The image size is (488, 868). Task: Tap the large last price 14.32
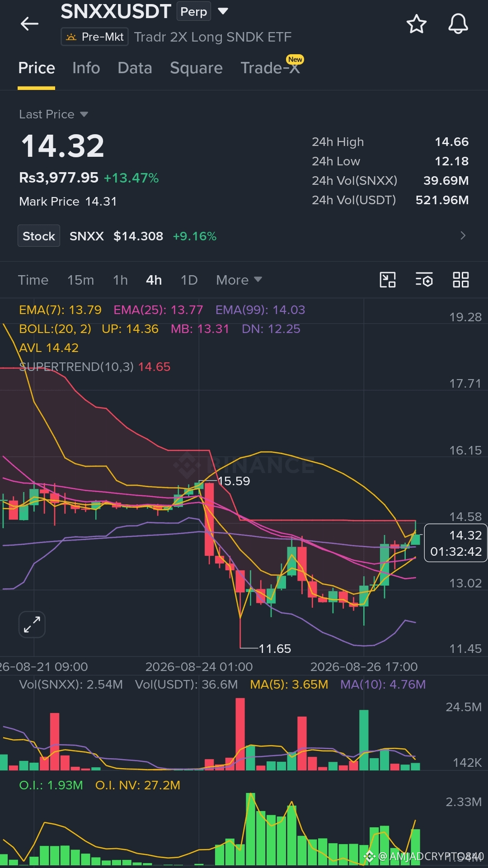[x=63, y=146]
